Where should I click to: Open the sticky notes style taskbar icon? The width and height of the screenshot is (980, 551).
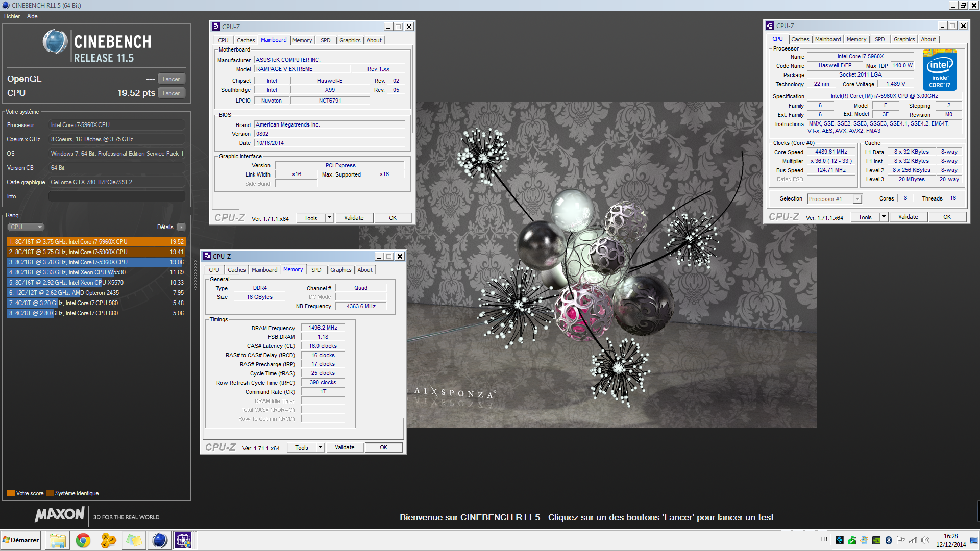point(134,540)
